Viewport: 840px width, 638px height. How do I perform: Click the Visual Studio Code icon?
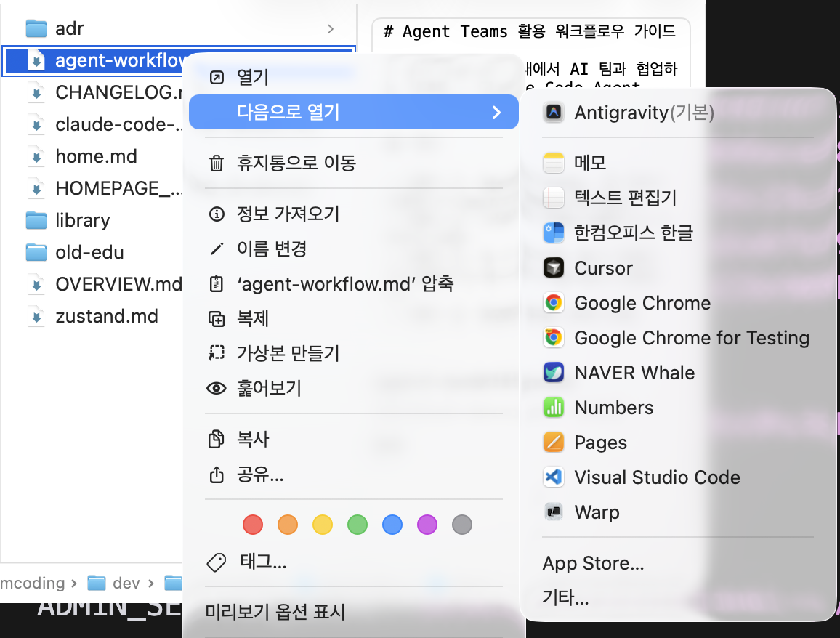tap(554, 477)
